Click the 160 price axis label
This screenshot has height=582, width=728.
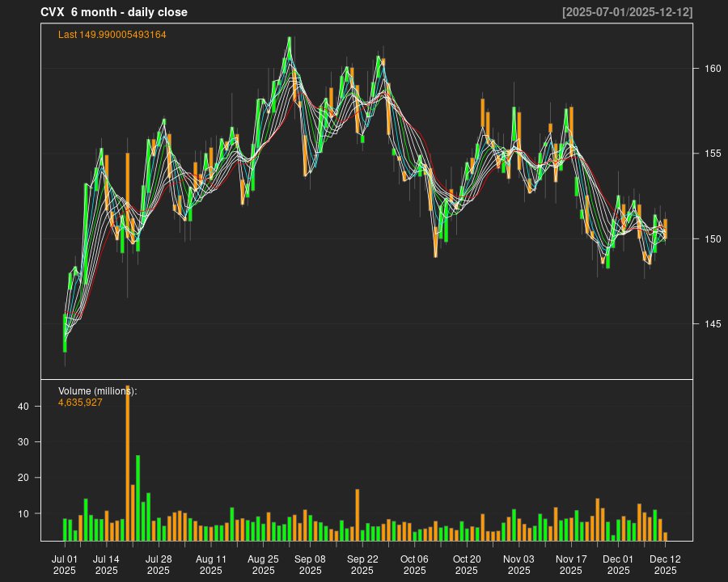coord(711,69)
